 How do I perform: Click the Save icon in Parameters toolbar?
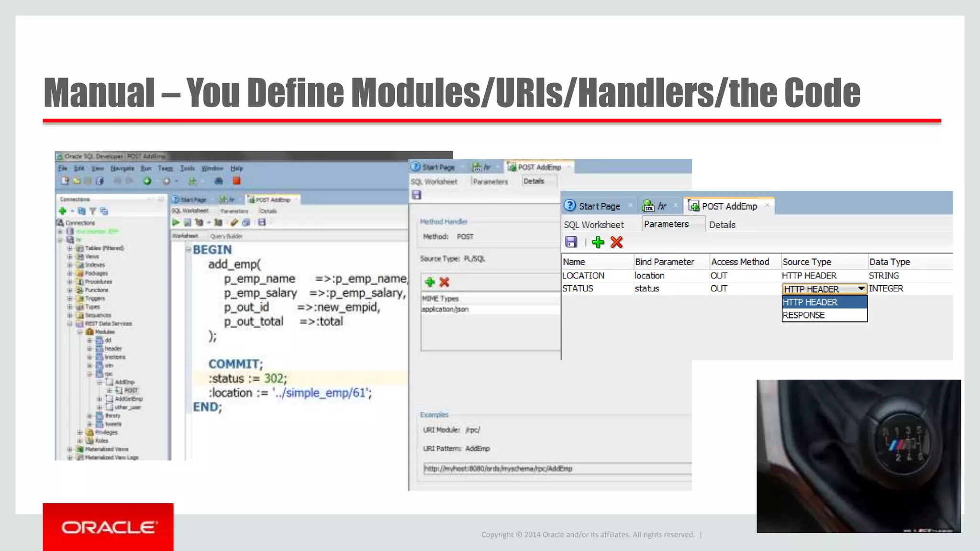point(571,242)
